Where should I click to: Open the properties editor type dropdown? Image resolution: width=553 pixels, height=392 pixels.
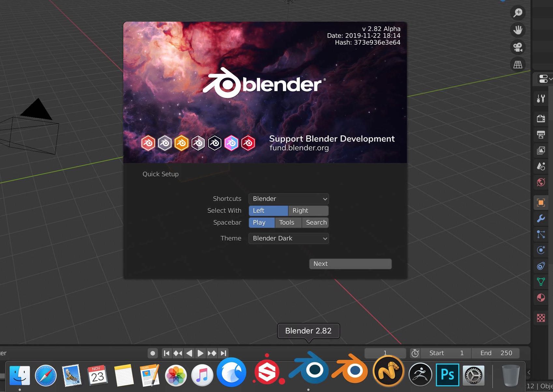545,79
